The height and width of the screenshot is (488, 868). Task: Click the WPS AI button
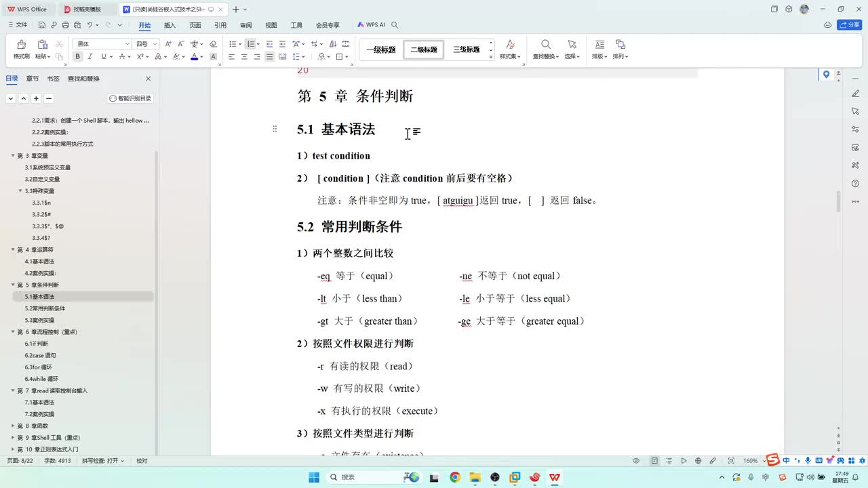tap(371, 25)
